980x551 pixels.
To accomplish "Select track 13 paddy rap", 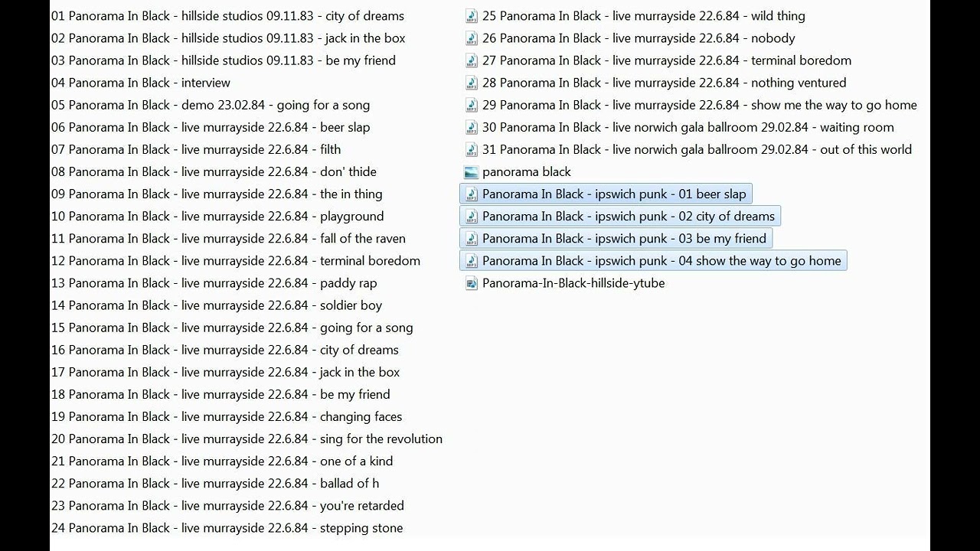I will click(214, 283).
